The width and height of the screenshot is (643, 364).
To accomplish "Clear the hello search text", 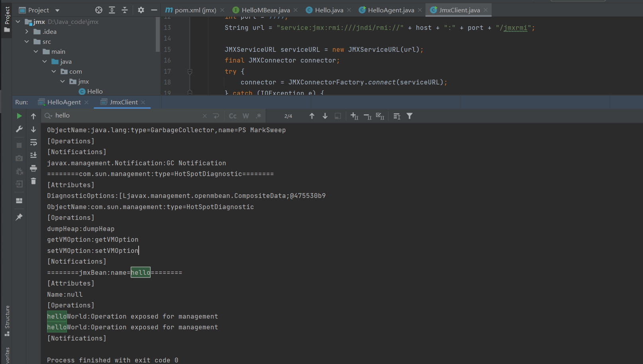I will (x=205, y=116).
